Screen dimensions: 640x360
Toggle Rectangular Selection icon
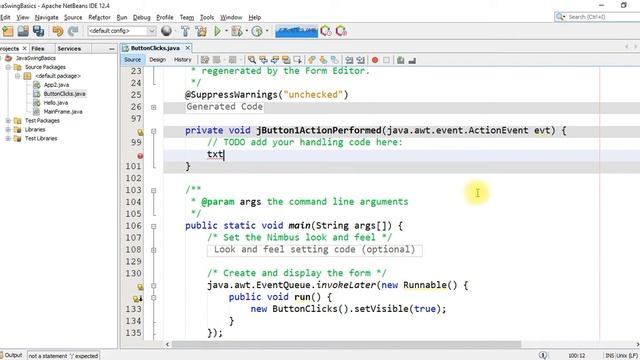[x=298, y=60]
